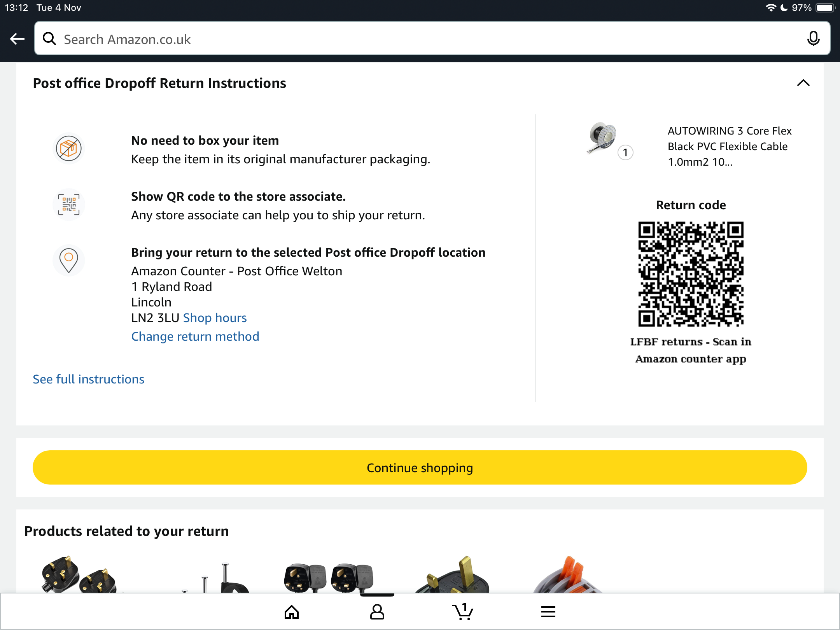Click the Continue shopping button
The width and height of the screenshot is (840, 630).
pos(420,467)
